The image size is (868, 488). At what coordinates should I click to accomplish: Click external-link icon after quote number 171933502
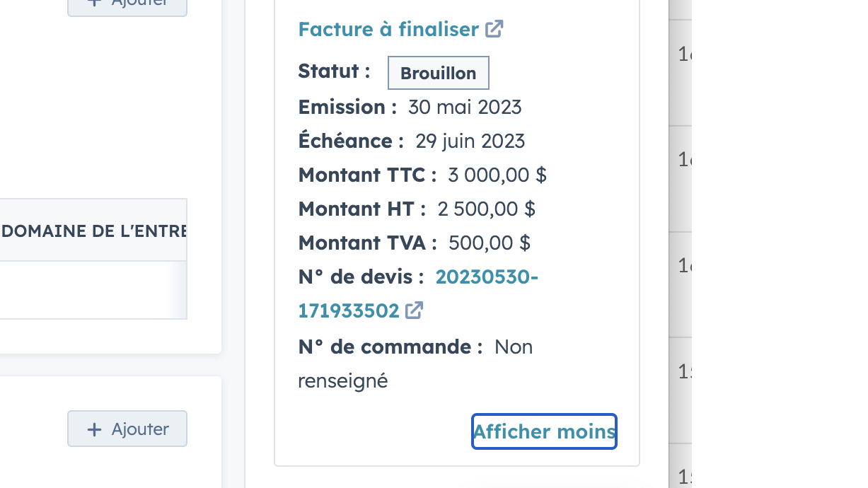(x=414, y=310)
